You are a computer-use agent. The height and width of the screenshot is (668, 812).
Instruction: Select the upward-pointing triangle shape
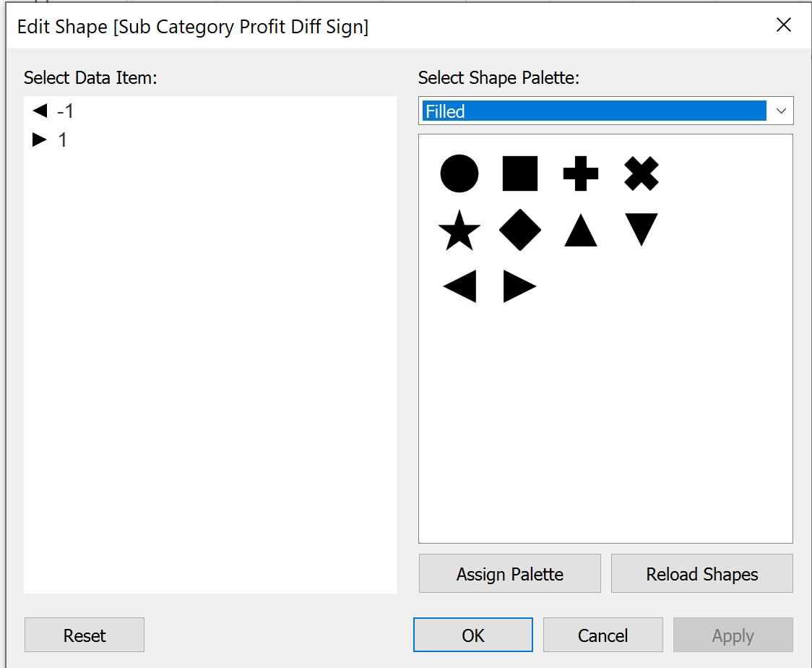tap(581, 231)
